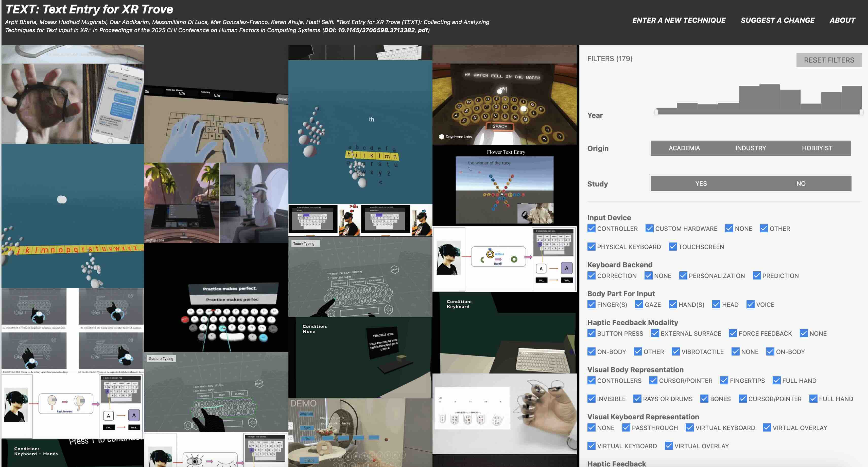Image resolution: width=868 pixels, height=467 pixels.
Task: Open the Condition: Keyboard thumbnail
Action: point(504,333)
